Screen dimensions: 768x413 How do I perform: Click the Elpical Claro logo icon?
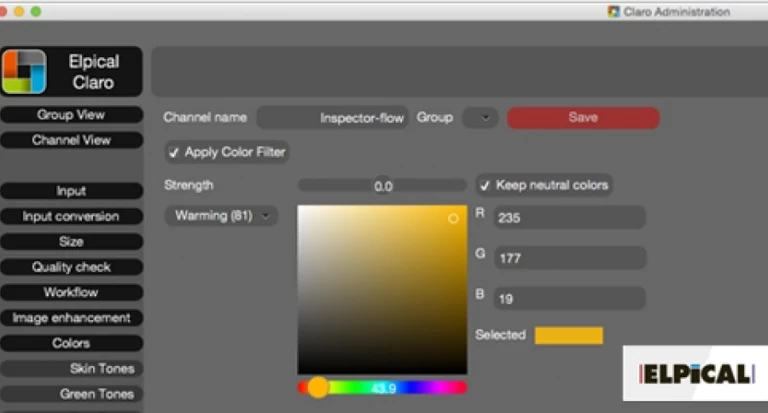pyautogui.click(x=24, y=72)
